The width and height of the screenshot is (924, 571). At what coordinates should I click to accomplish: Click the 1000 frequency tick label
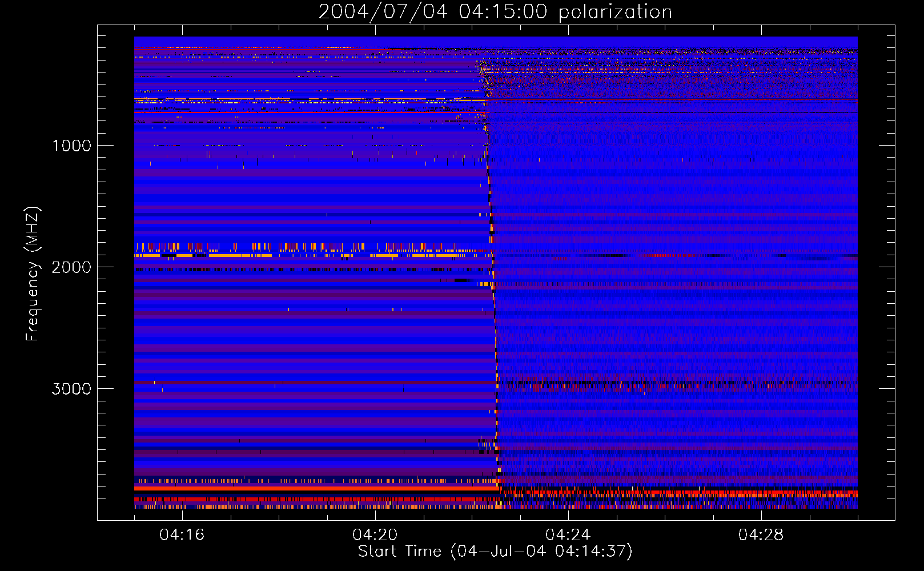pos(71,146)
